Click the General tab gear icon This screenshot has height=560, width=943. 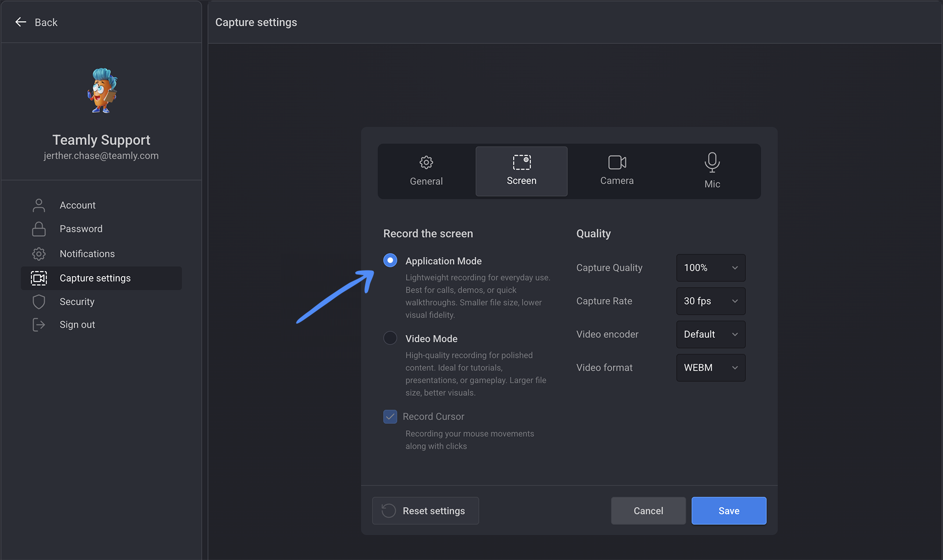pyautogui.click(x=426, y=162)
